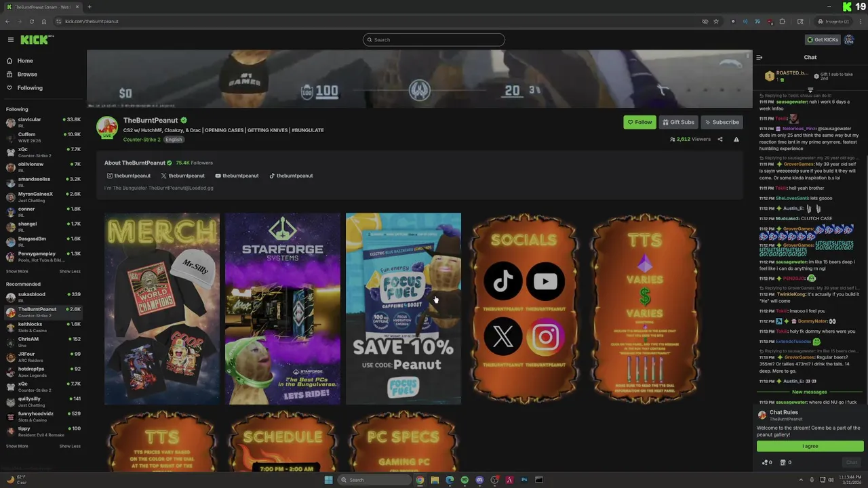Screen dimensions: 868x488
Task: Open Microsoft Edge from the taskbar
Action: (x=450, y=480)
